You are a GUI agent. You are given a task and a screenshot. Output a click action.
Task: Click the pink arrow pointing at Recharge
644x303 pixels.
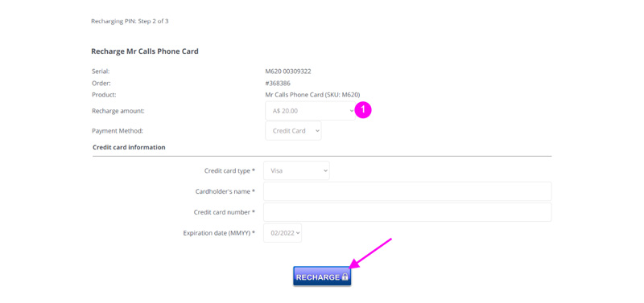pos(371,253)
